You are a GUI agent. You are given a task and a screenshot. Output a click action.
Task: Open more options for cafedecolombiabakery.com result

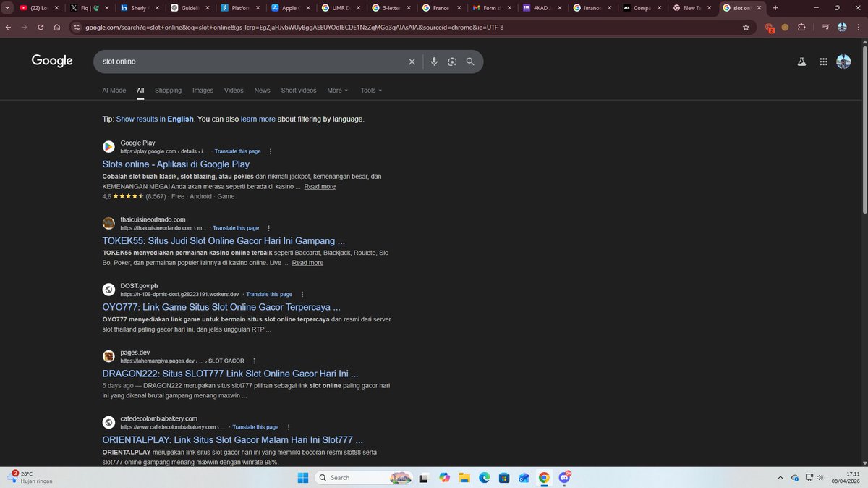click(289, 427)
